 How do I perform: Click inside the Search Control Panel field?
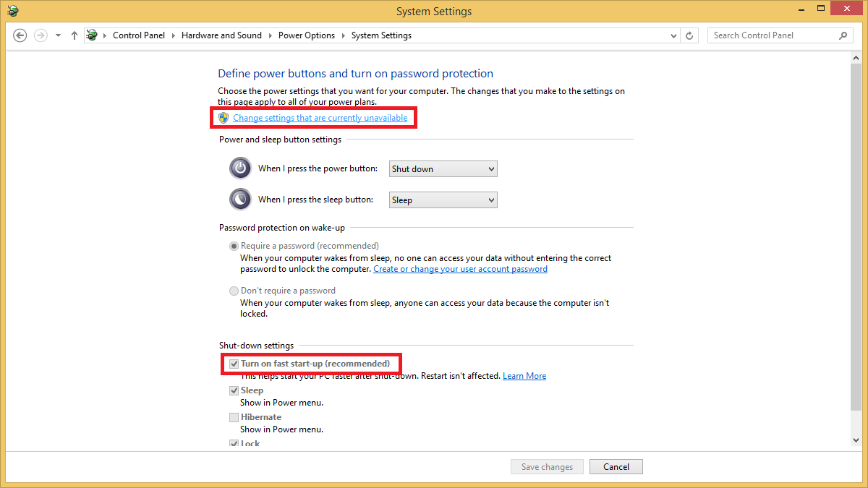(767, 35)
